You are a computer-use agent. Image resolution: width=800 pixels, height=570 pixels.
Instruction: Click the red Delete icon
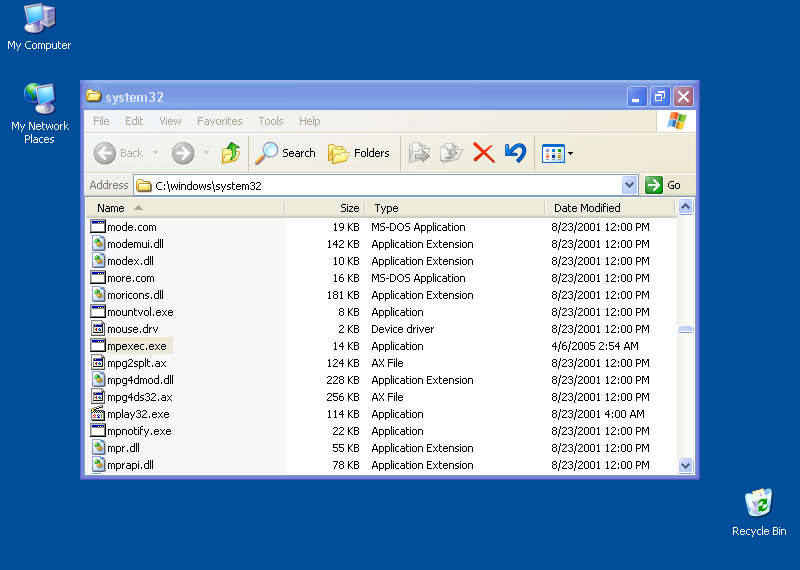tap(483, 153)
